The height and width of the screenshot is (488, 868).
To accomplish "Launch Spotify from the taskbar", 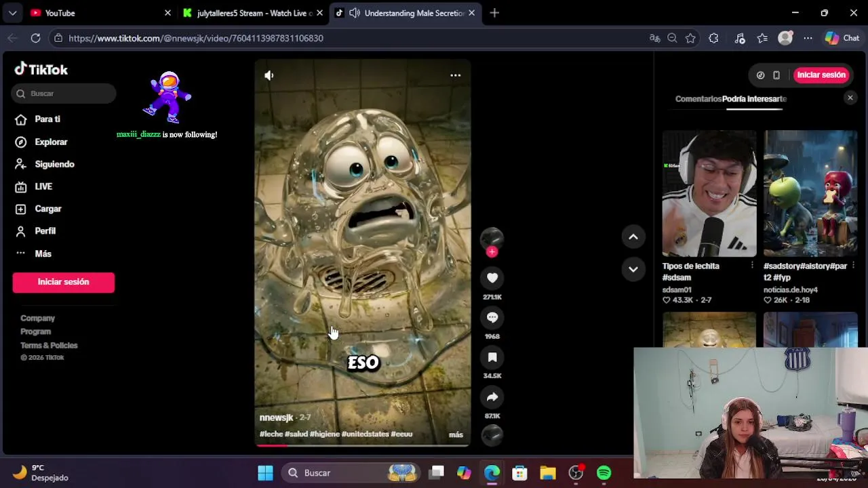I will pos(604,473).
